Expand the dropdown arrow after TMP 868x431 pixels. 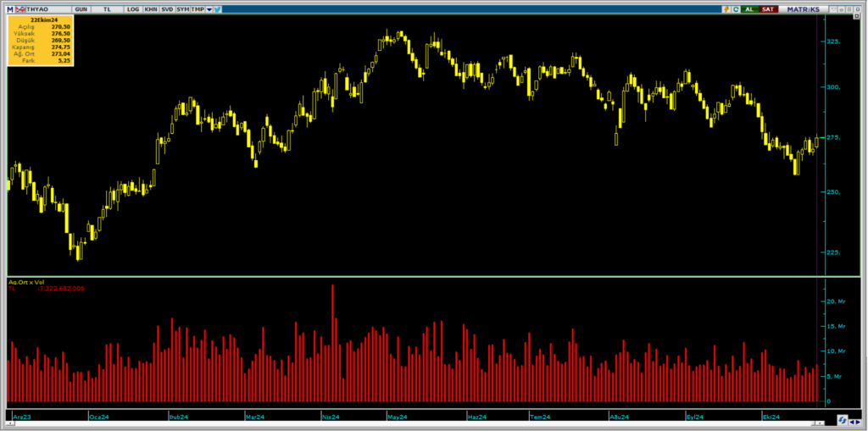(209, 9)
